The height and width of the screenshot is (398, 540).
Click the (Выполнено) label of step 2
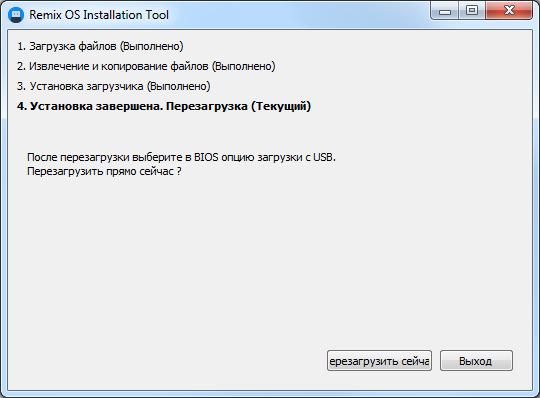pos(243,66)
